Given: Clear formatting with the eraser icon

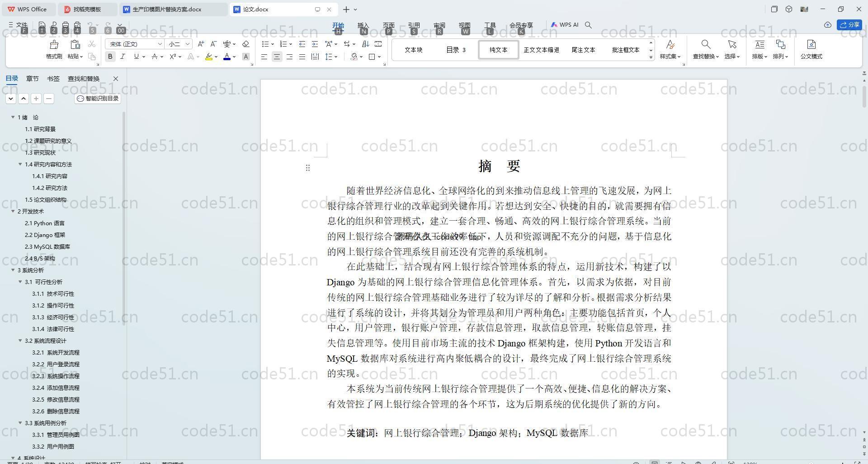Looking at the screenshot, I should click(x=246, y=44).
